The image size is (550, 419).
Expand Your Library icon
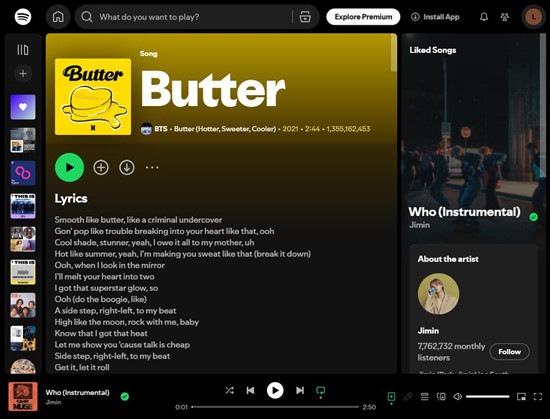coord(23,50)
